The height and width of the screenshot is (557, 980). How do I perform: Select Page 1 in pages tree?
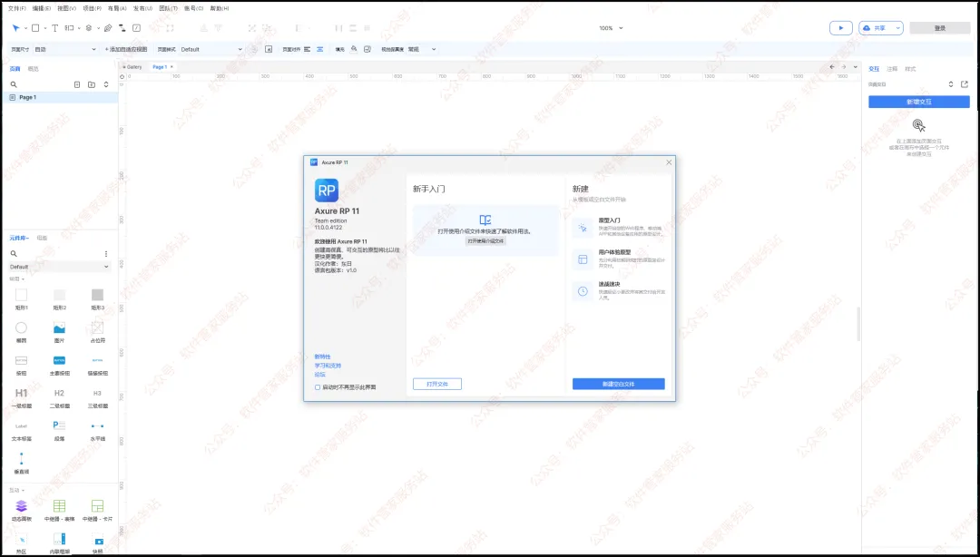(x=60, y=98)
